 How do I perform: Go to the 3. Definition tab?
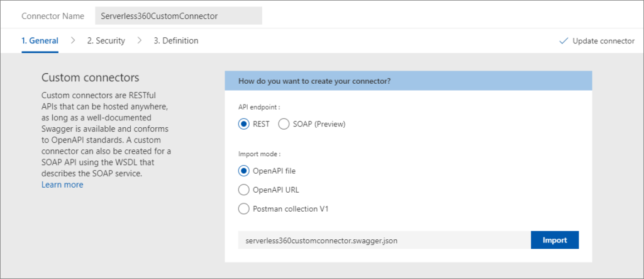coord(175,41)
